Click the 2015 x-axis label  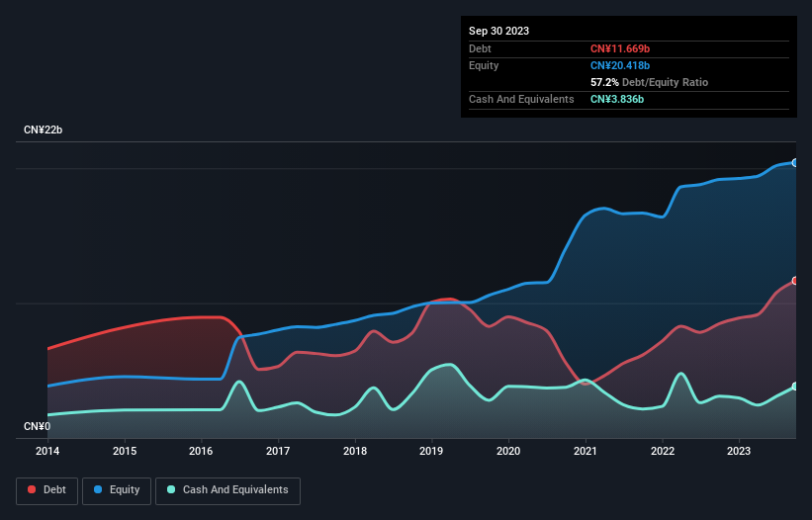(x=125, y=451)
